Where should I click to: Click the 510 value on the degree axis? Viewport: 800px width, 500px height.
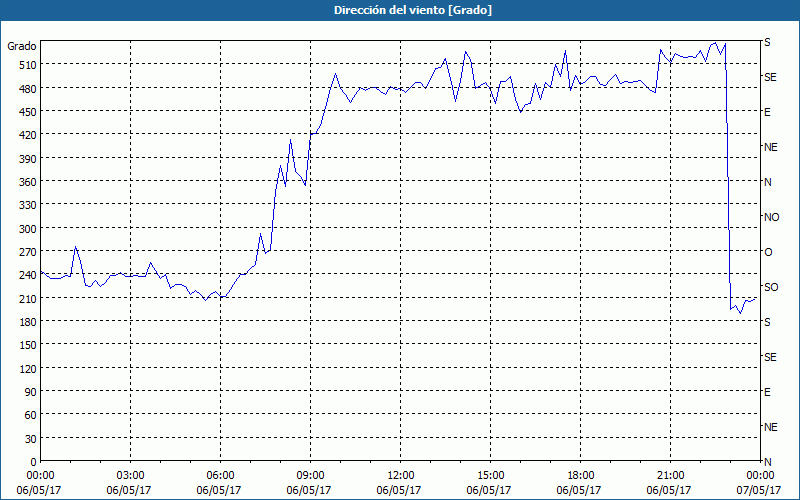pos(29,65)
